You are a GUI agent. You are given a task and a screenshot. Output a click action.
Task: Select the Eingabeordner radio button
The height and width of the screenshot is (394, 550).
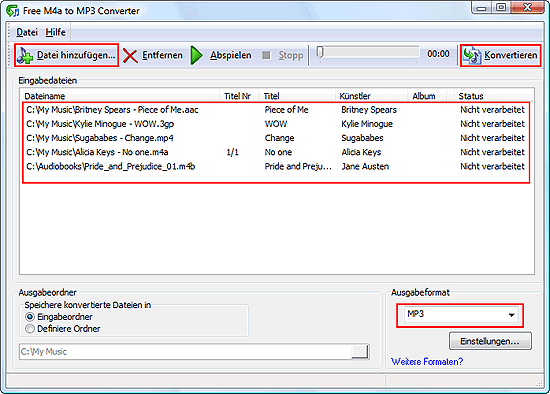click(x=30, y=317)
